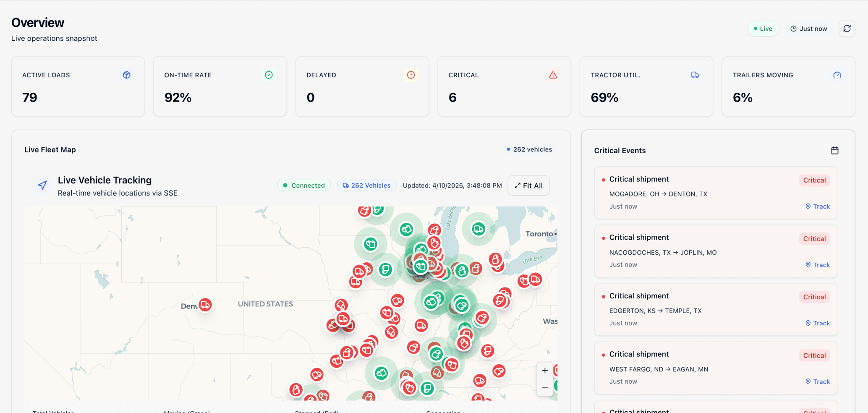Click Fit All button
This screenshot has height=413, width=868.
(x=528, y=186)
